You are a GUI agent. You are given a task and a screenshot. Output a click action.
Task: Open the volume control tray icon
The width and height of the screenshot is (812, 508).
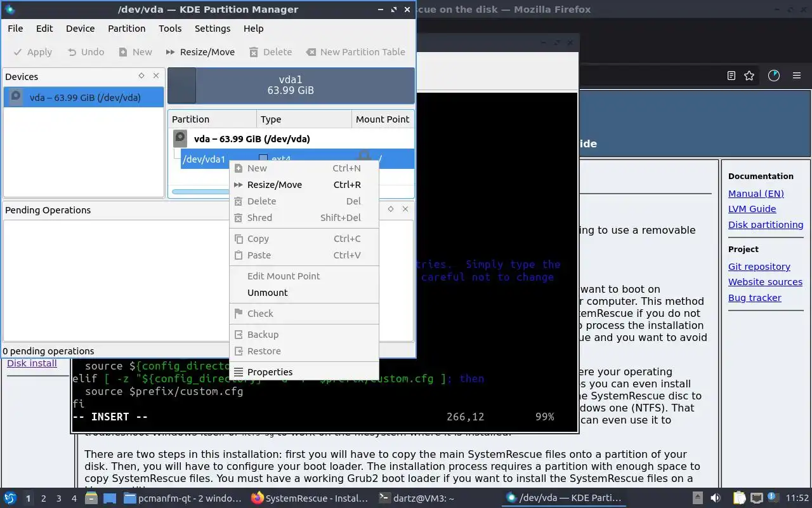click(716, 498)
